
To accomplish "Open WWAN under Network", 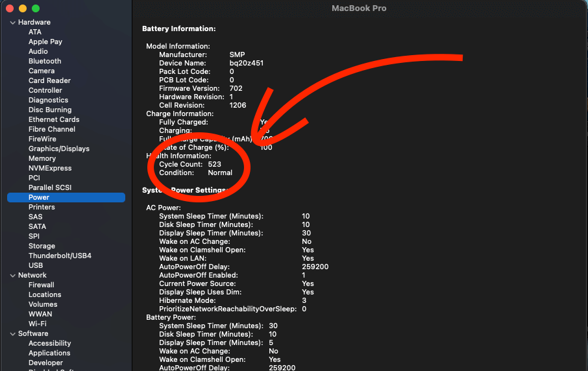I will (40, 315).
